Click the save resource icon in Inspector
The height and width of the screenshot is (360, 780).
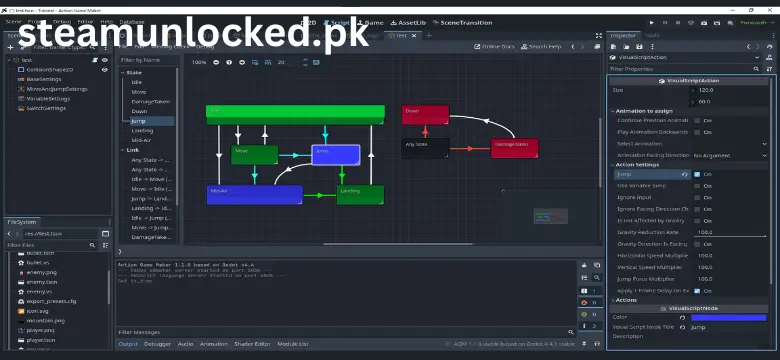[x=639, y=47]
